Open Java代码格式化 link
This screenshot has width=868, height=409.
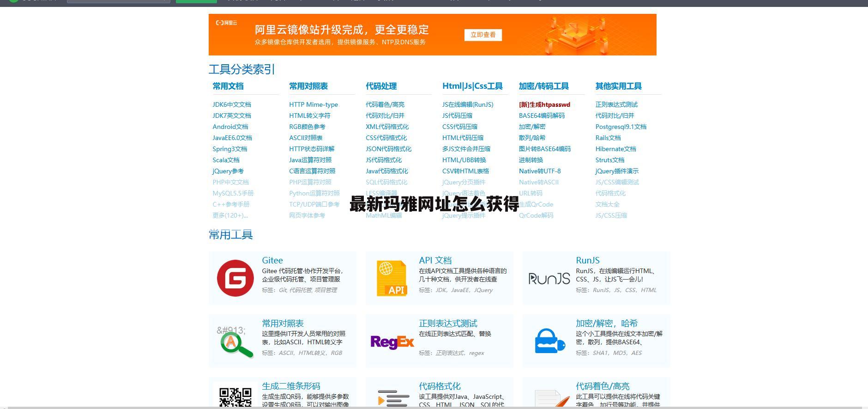pyautogui.click(x=387, y=171)
